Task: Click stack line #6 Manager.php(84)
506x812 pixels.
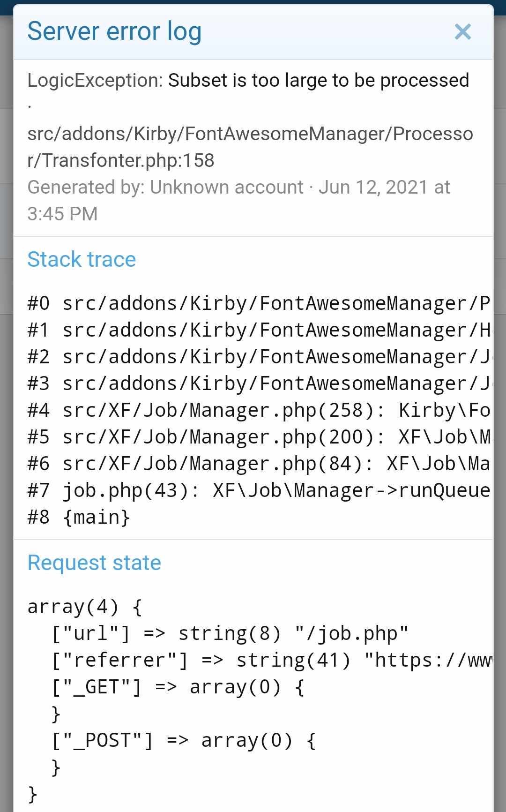Action: 258,464
